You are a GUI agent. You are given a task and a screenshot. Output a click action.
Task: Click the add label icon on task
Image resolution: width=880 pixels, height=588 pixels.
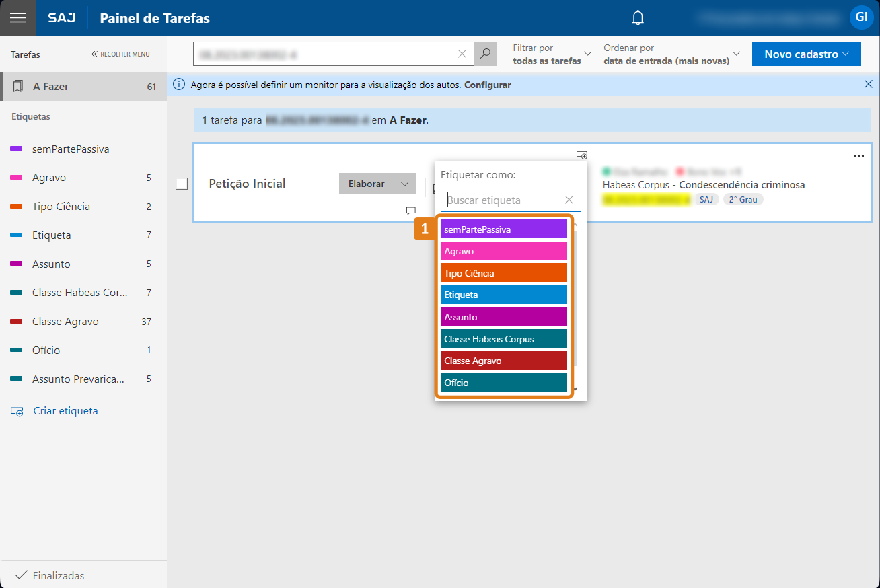(x=582, y=155)
